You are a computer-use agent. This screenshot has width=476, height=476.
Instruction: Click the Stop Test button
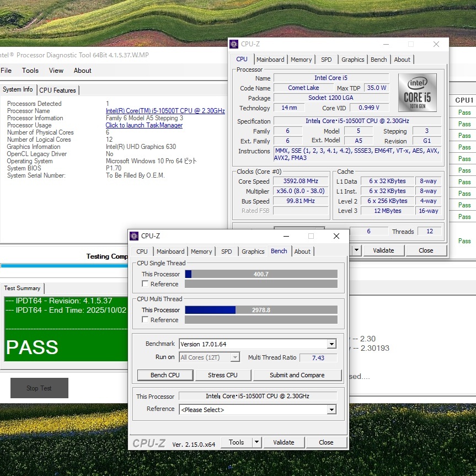pyautogui.click(x=39, y=388)
